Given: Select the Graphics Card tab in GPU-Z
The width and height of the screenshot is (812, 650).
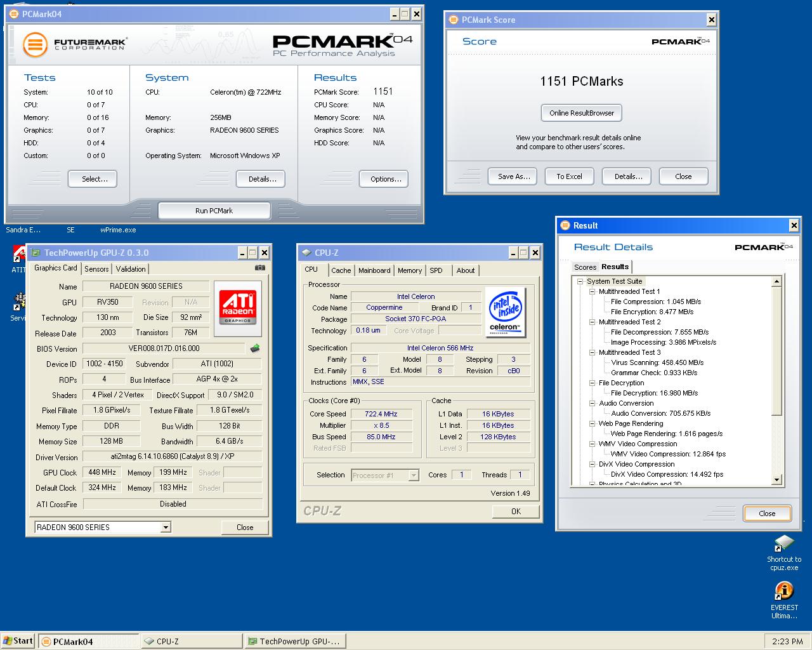Looking at the screenshot, I should [56, 268].
